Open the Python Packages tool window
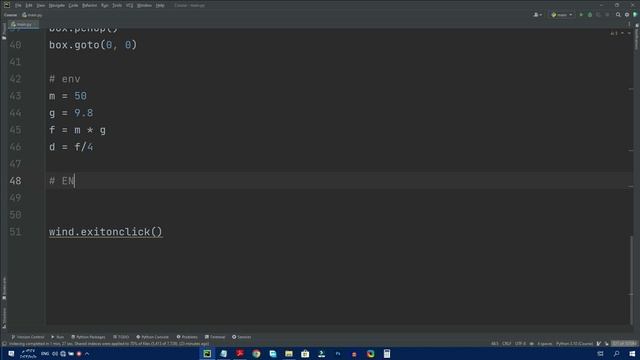 coord(88,337)
